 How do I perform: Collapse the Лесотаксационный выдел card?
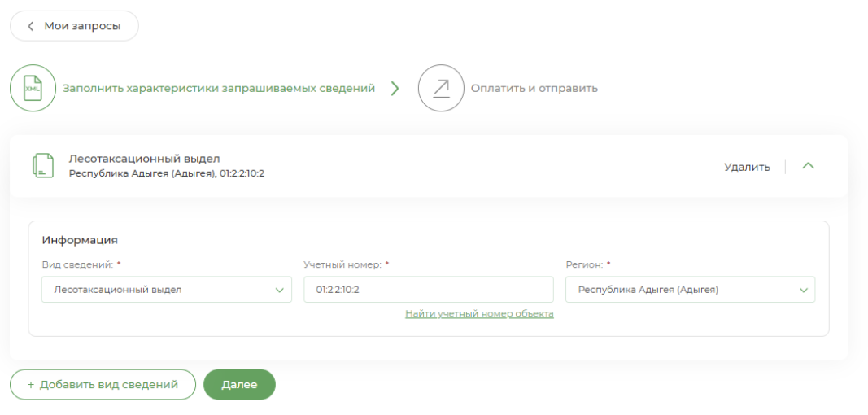pyautogui.click(x=809, y=166)
